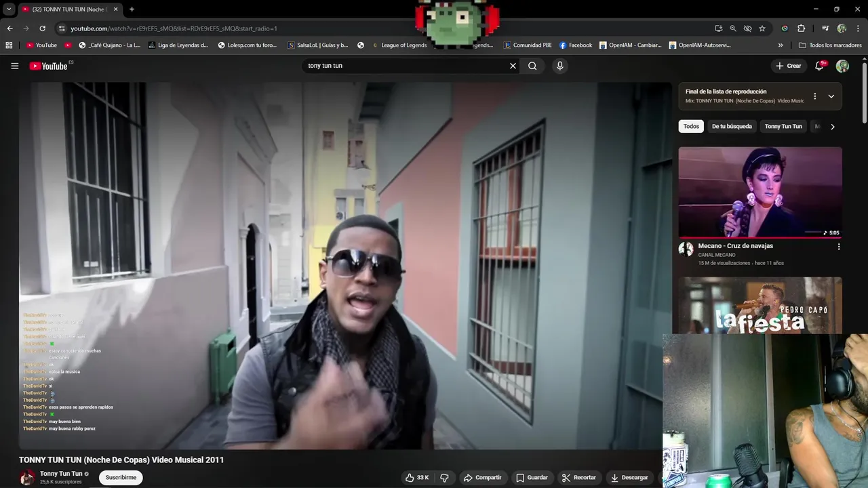Go back in browser history
Screen dimensions: 868x488
(x=9, y=28)
